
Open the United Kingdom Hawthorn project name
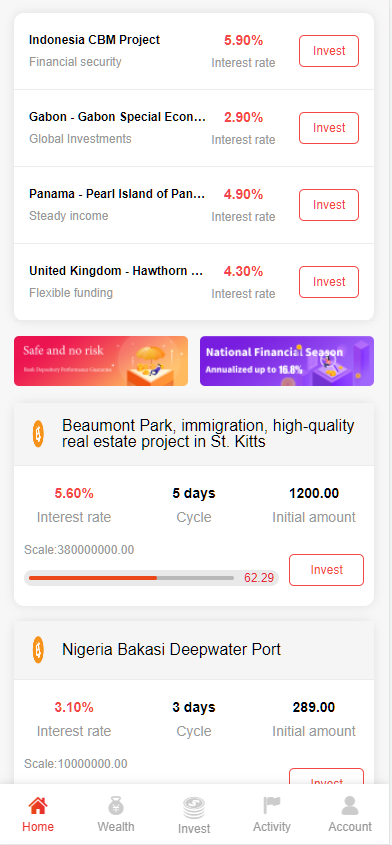tap(116, 271)
